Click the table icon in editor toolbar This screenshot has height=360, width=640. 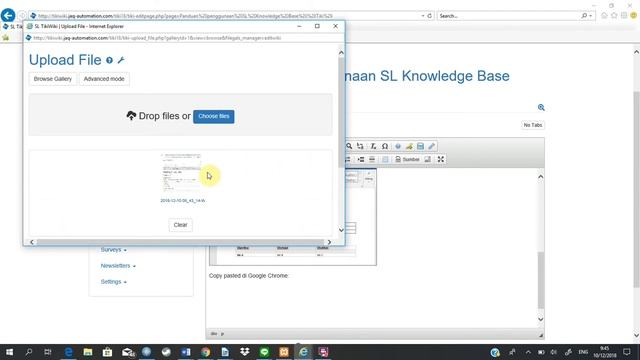(x=385, y=159)
